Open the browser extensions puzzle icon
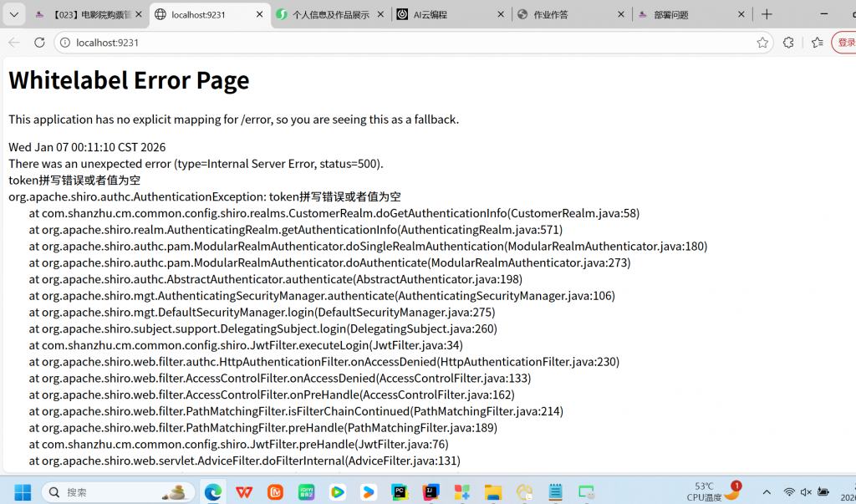The width and height of the screenshot is (856, 504). coord(788,43)
